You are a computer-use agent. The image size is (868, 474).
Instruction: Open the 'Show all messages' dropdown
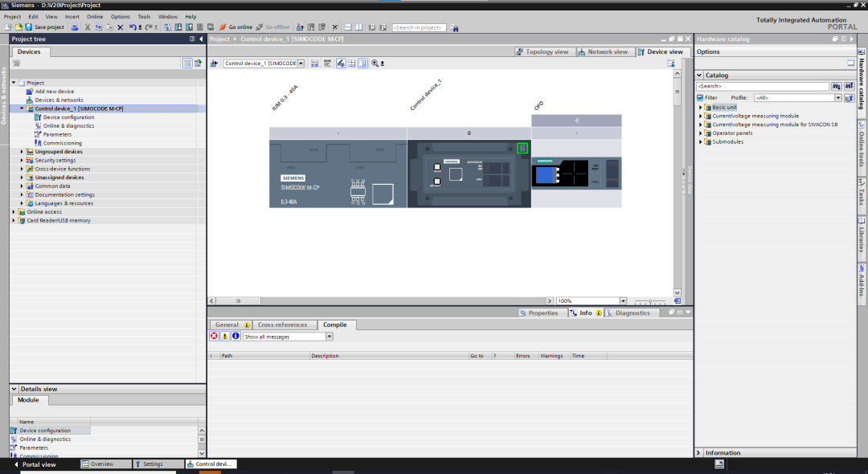click(x=329, y=337)
